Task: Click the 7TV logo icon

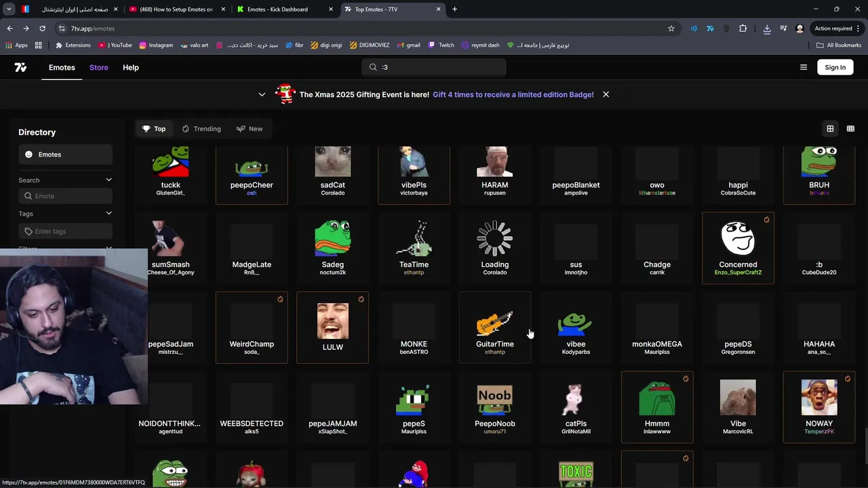Action: 20,67
